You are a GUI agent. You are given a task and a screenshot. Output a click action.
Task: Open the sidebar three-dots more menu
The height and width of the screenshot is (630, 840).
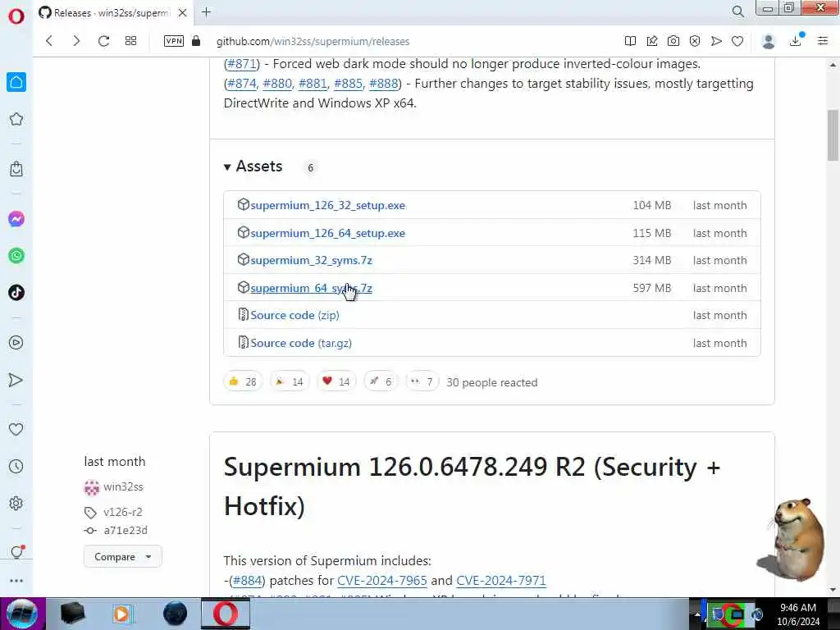click(16, 581)
